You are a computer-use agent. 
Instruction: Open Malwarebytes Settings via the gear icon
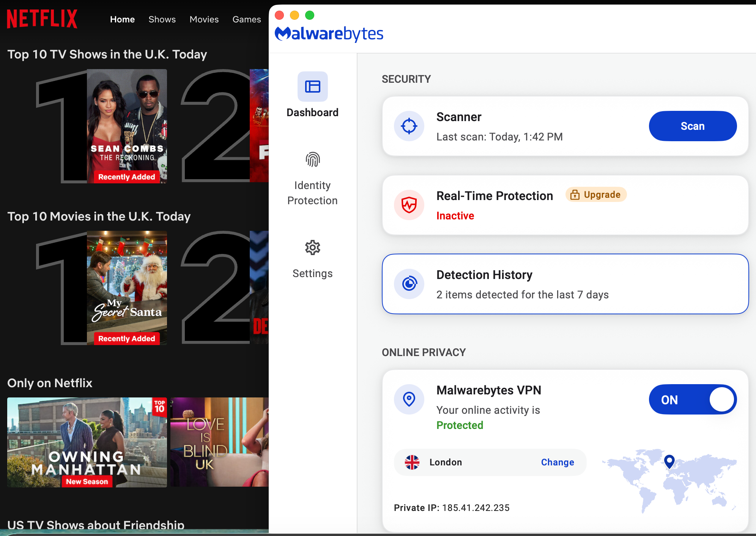312,248
